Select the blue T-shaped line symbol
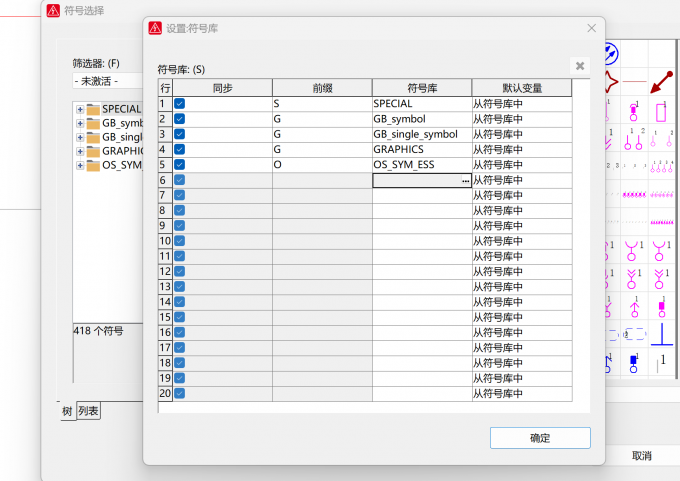This screenshot has width=680, height=481. (x=662, y=334)
